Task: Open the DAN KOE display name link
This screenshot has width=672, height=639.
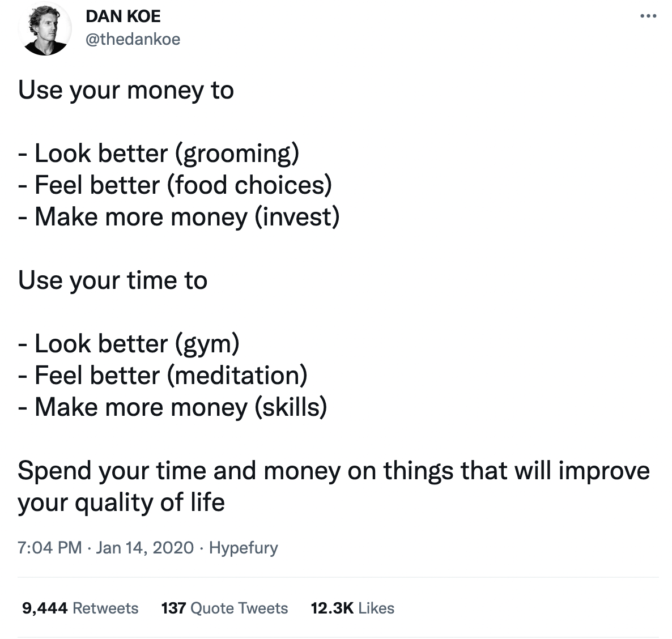Action: coord(123,16)
